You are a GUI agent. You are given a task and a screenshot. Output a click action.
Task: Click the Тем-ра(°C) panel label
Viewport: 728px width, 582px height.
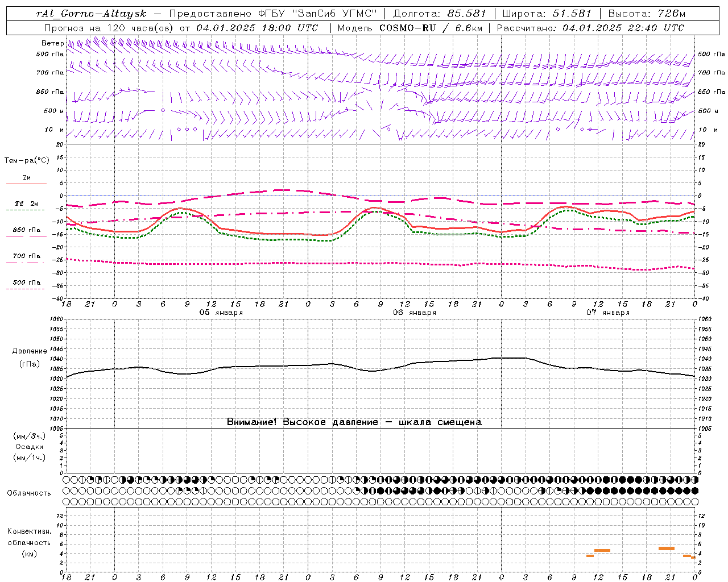tap(27, 161)
